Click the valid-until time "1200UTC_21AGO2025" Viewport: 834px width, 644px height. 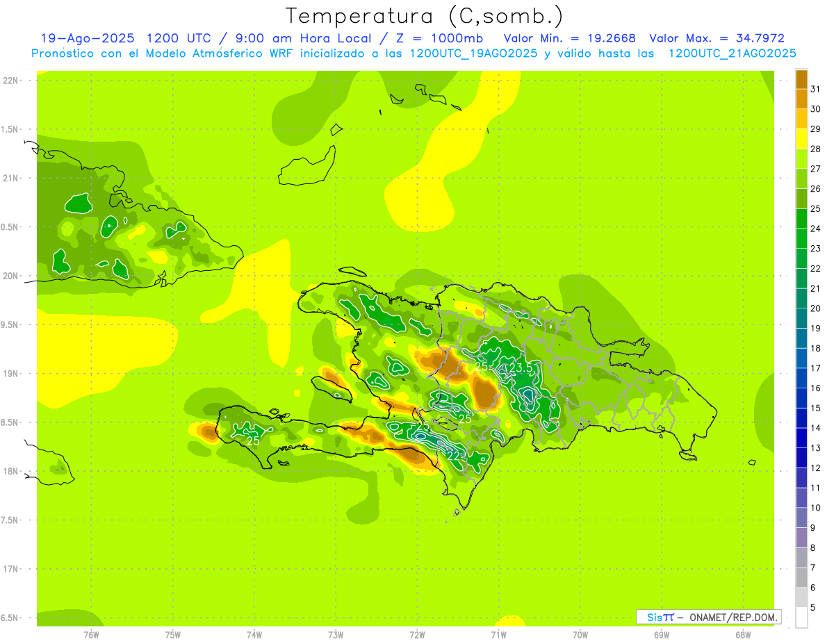(x=732, y=53)
